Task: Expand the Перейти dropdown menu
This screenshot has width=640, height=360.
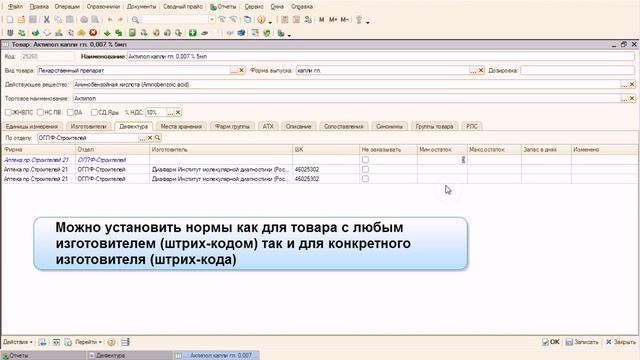Action: [x=88, y=342]
